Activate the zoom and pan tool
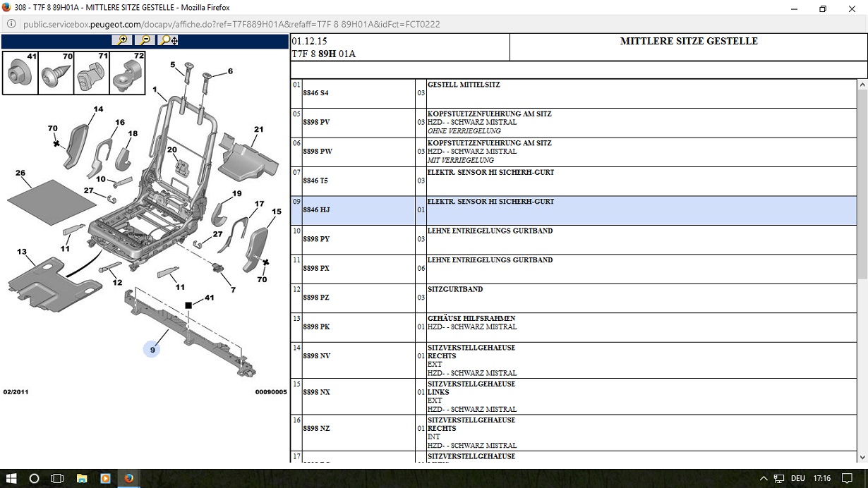The height and width of the screenshot is (488, 868). [x=168, y=41]
